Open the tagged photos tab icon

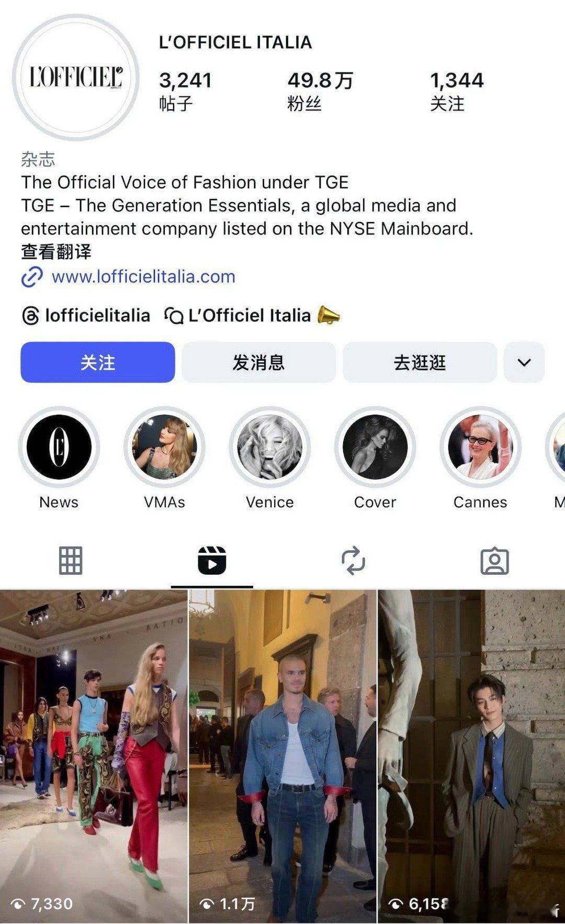pos(494,561)
